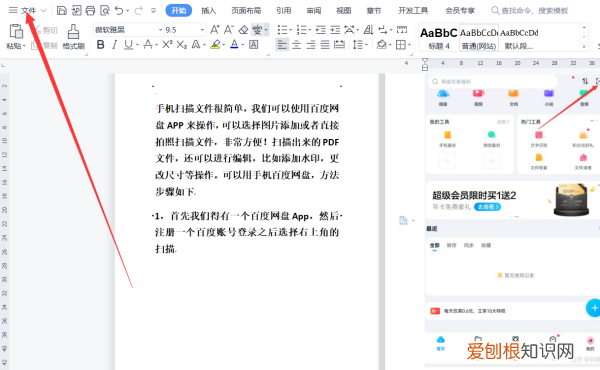Screen dimensions: 600x370
Task: Click the Increase Indent icon
Action: point(335,29)
